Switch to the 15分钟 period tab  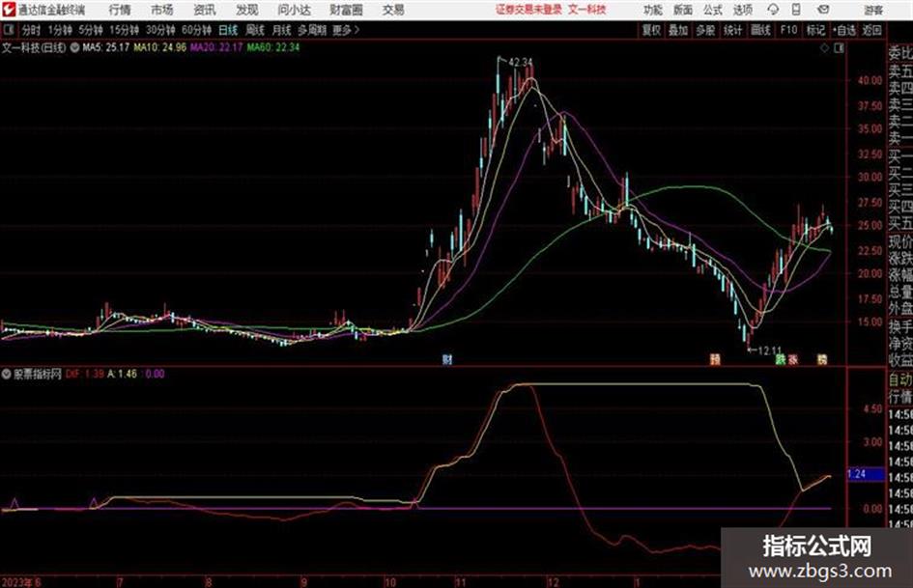125,30
